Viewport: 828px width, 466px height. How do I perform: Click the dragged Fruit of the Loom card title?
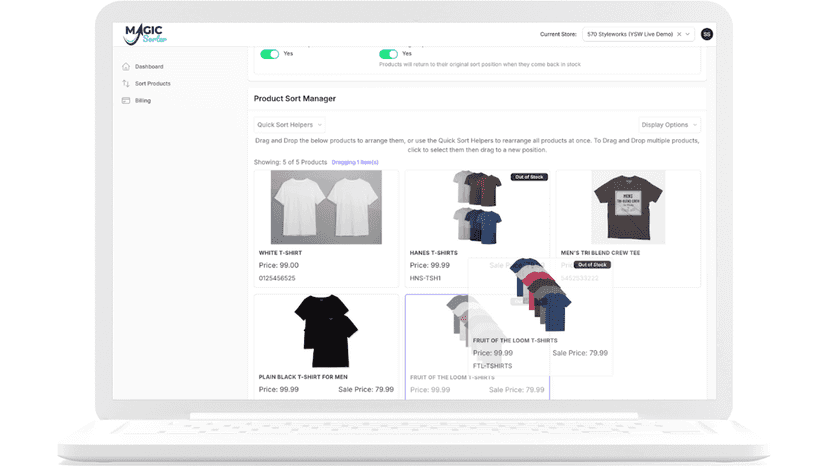515,341
